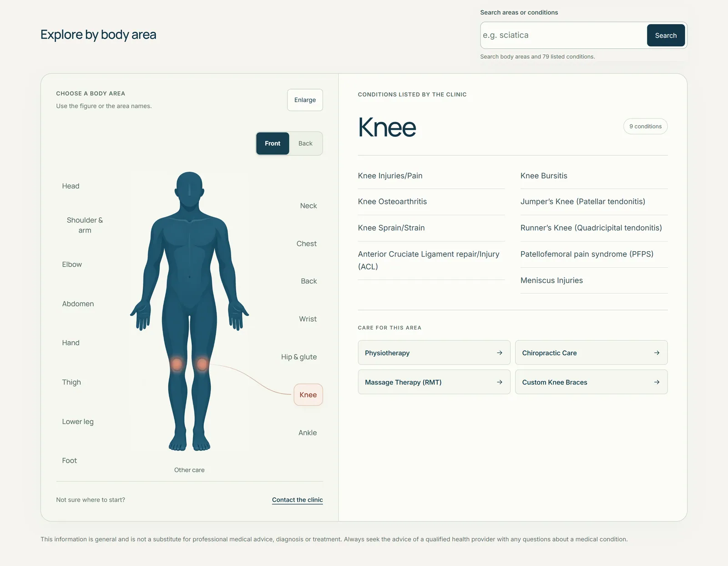Screen dimensions: 728x566
Task: Click the 9 conditions badge
Action: pos(645,126)
